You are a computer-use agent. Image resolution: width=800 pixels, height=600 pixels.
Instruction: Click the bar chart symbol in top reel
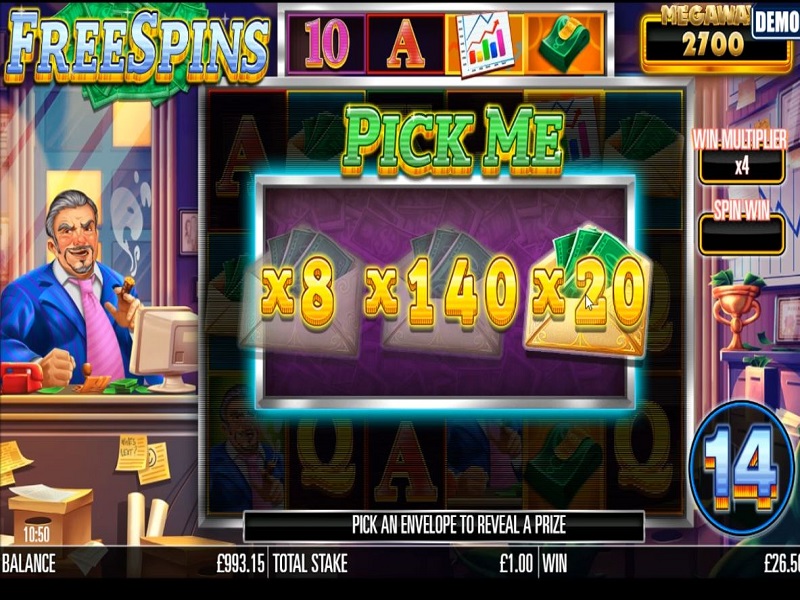point(484,44)
